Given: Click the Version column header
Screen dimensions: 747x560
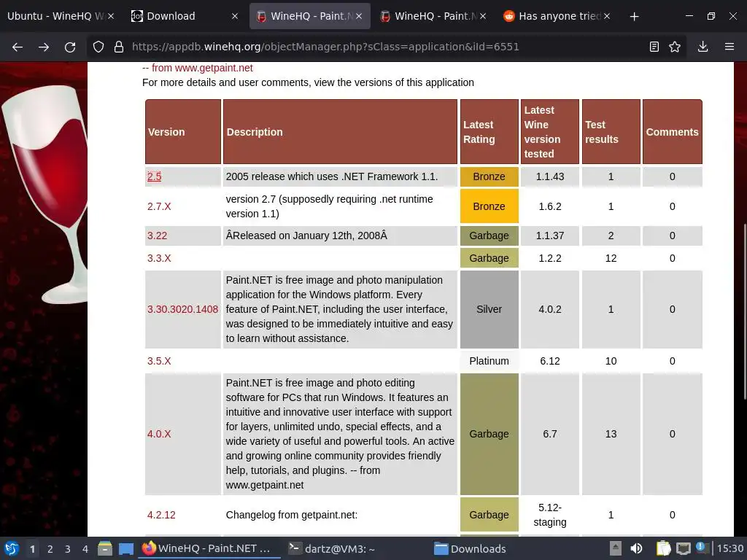Looking at the screenshot, I should 183,132.
